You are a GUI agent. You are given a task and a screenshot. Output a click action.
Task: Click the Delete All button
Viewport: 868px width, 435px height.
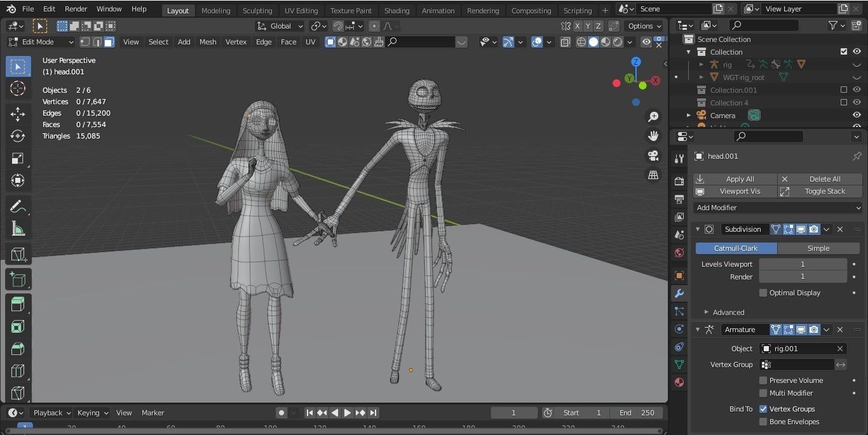point(820,179)
